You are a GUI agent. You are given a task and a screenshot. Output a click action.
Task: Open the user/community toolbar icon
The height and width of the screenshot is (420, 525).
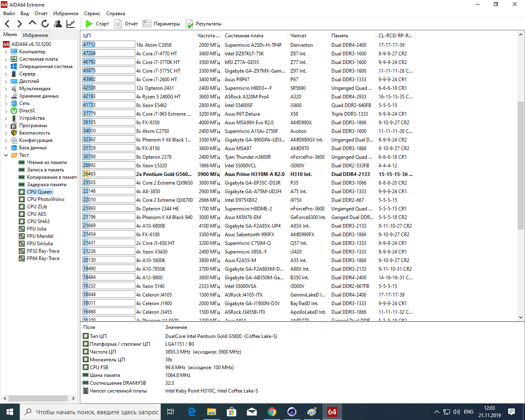(58, 24)
